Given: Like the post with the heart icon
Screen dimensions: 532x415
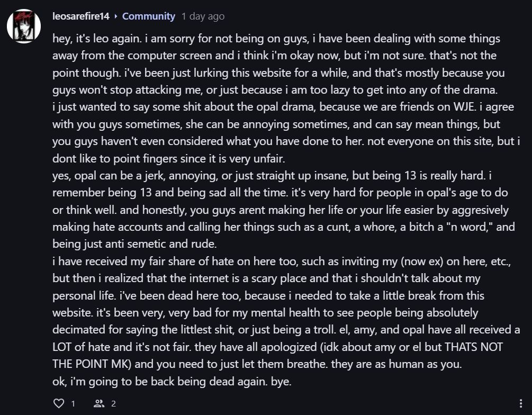Looking at the screenshot, I should coord(59,403).
